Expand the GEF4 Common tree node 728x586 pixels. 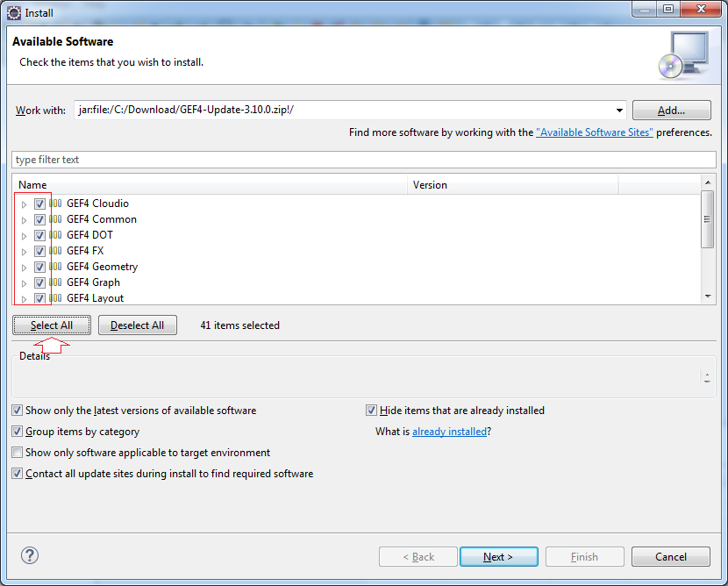click(25, 220)
